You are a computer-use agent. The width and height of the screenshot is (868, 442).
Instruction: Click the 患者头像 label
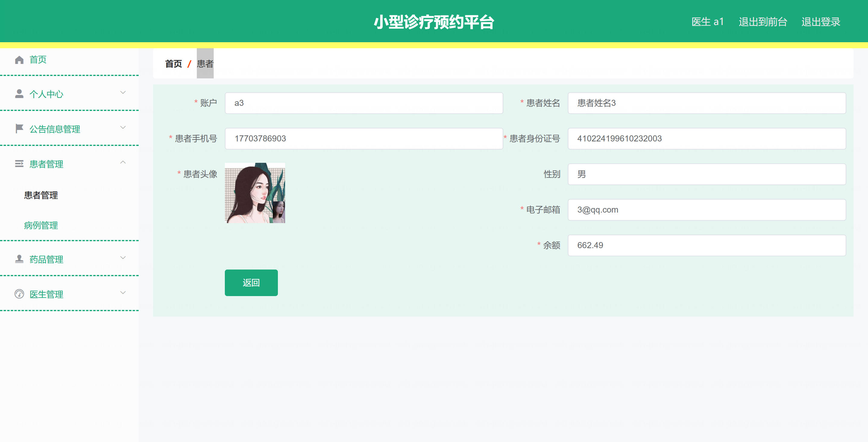click(x=200, y=174)
